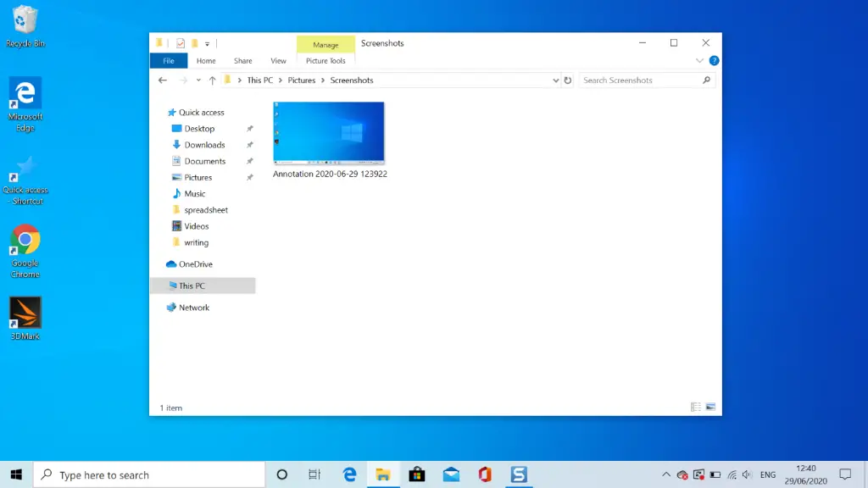
Task: Expand the arrow after Pictures breadcrumb
Action: [x=323, y=80]
